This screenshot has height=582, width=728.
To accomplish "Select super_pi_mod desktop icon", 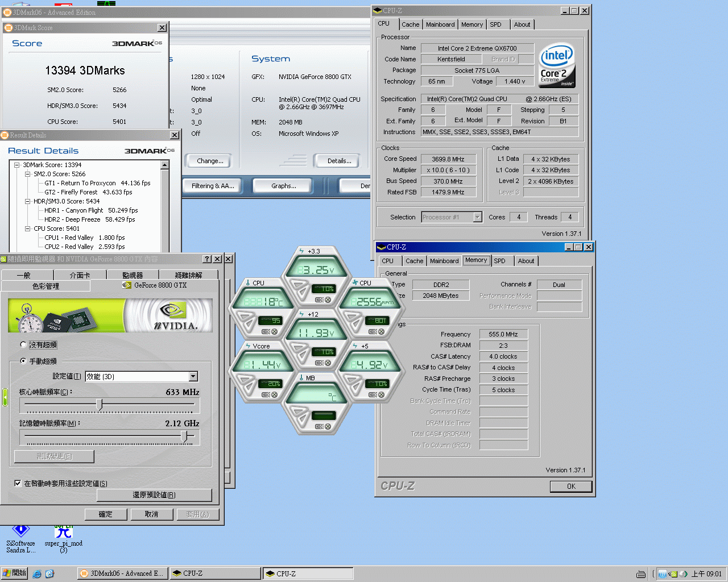I will point(64,539).
